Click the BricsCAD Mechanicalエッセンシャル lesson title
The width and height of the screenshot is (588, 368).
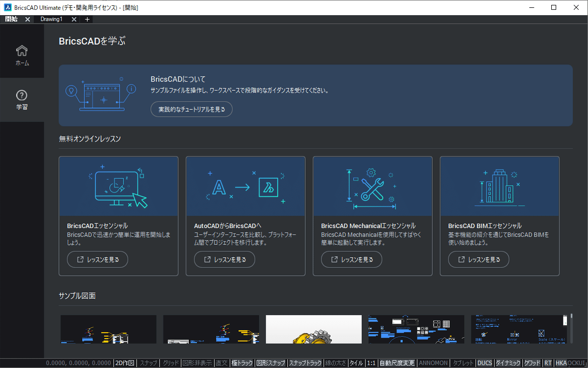(368, 226)
